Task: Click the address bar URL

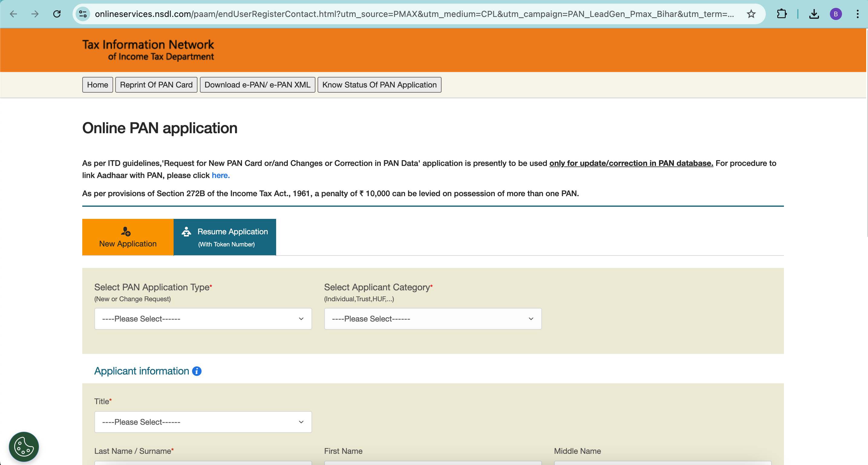Action: [x=414, y=14]
